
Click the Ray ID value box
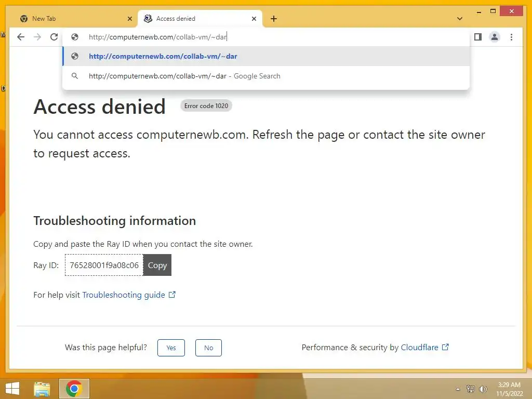[104, 265]
